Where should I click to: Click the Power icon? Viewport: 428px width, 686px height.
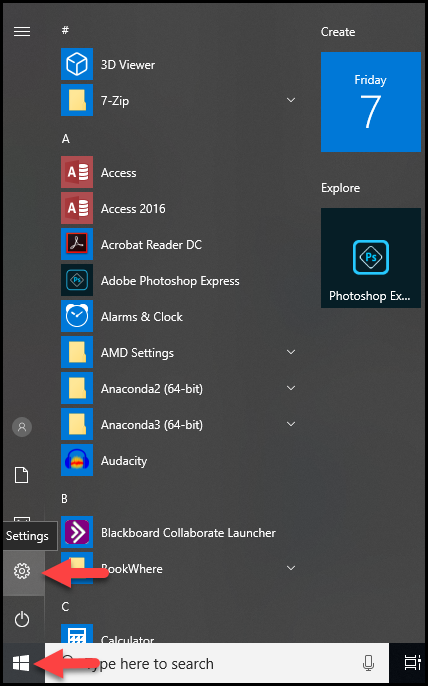click(22, 619)
